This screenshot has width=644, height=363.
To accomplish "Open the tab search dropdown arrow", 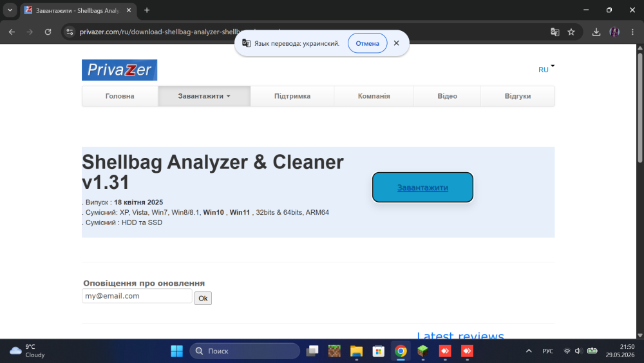I will click(x=10, y=10).
